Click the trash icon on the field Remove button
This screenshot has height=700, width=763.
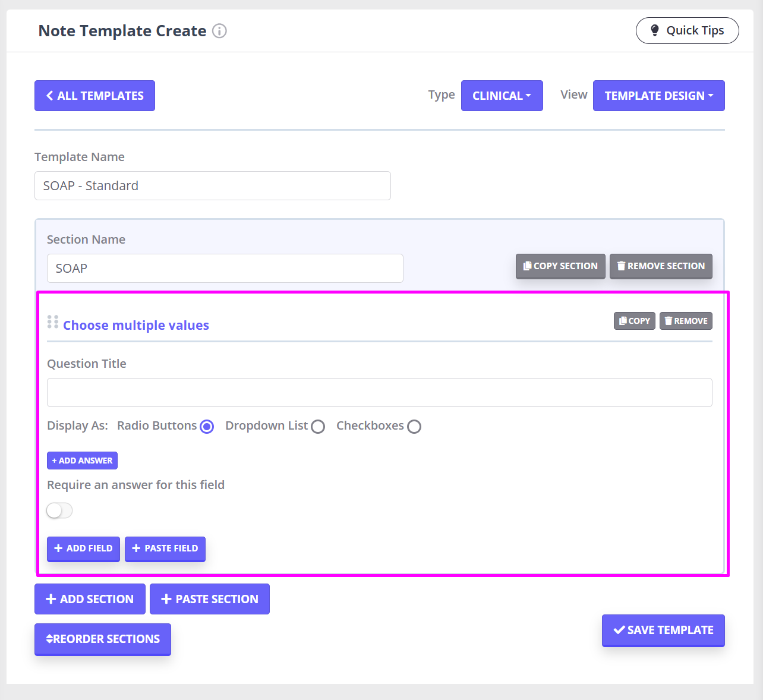click(x=669, y=320)
